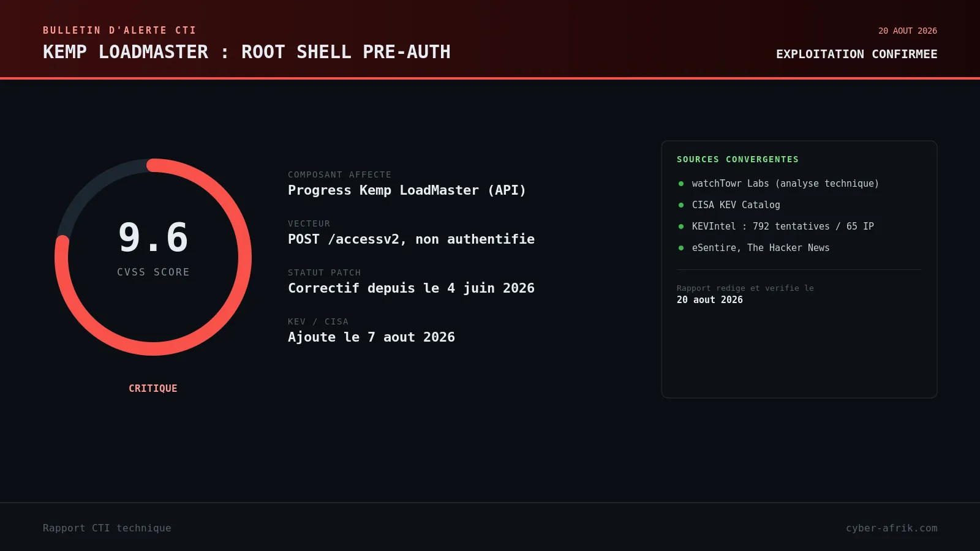The width and height of the screenshot is (980, 551).
Task: Click the 'COMPOSANT AFFECTE' field label
Action: [339, 174]
